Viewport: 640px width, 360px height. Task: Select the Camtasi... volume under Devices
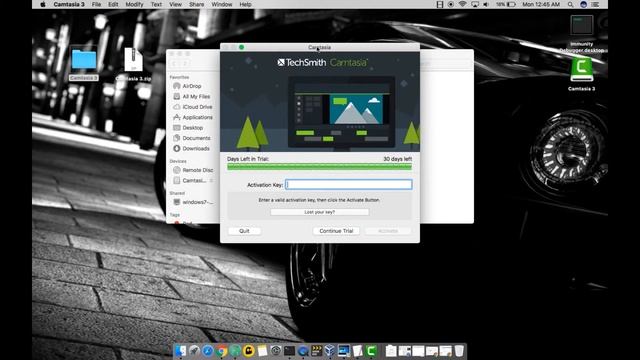(x=189, y=180)
